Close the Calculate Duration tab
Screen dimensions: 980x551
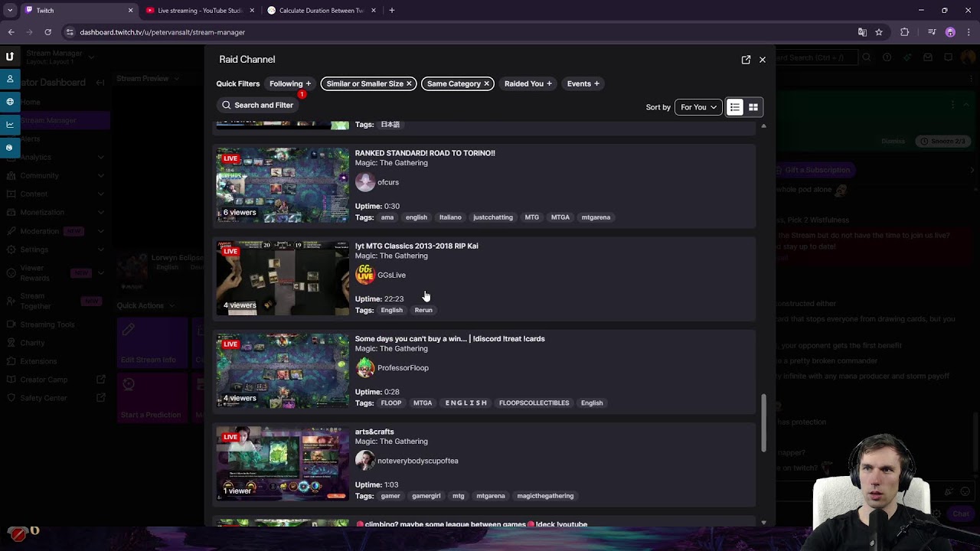[374, 11]
